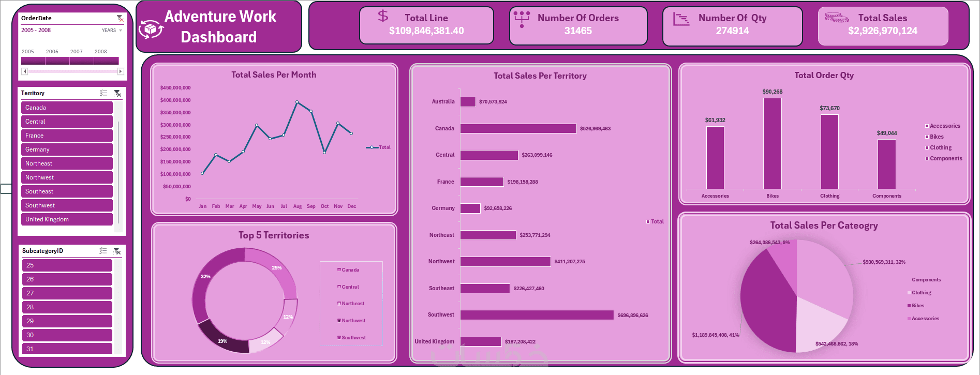Click the Territory slicer vertical scrollbar
Viewport: 980px width, 375px height.
pos(118,171)
